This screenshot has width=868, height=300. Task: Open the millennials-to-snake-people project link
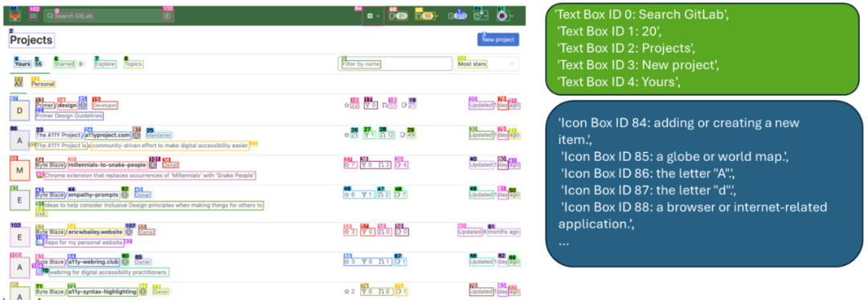click(108, 165)
